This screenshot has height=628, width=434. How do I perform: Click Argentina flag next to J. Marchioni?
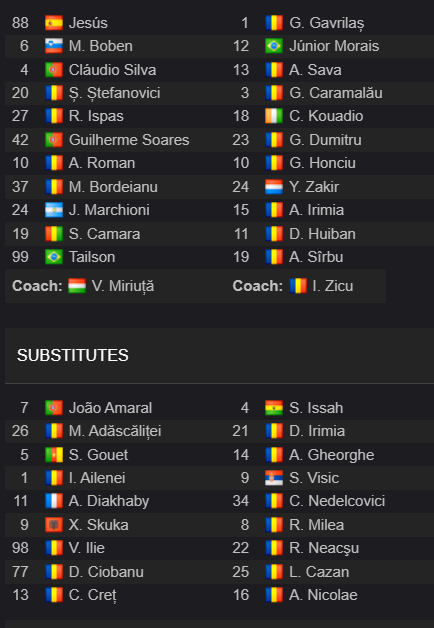pos(54,210)
